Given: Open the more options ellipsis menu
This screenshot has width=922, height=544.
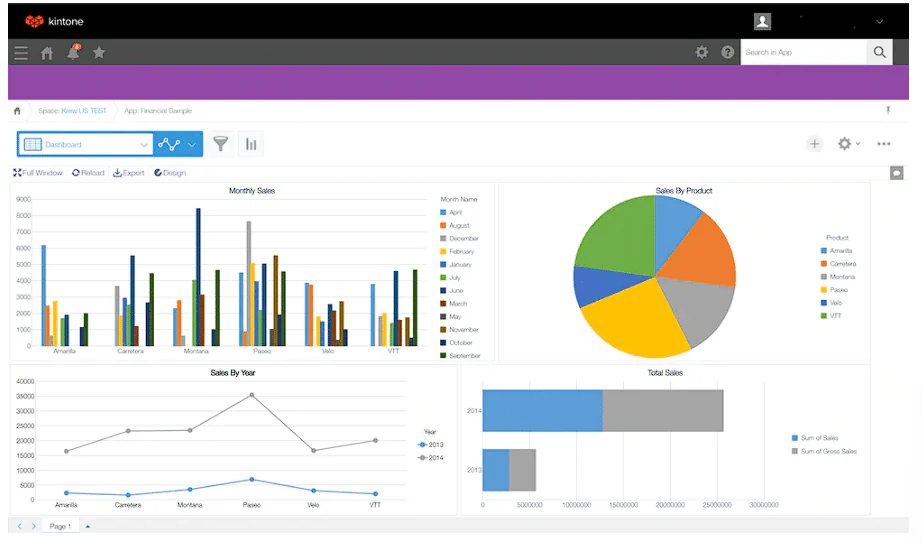Looking at the screenshot, I should (884, 143).
